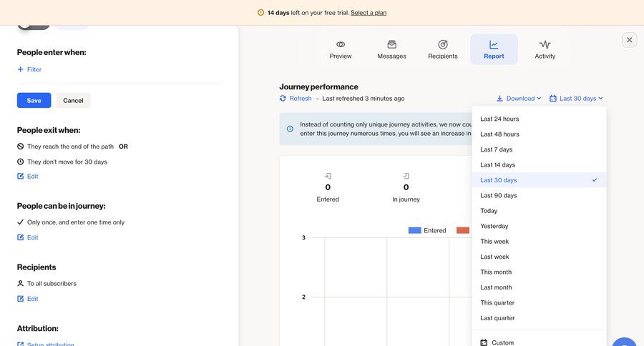This screenshot has height=346, width=644.
Task: Select Last week option
Action: click(x=539, y=257)
